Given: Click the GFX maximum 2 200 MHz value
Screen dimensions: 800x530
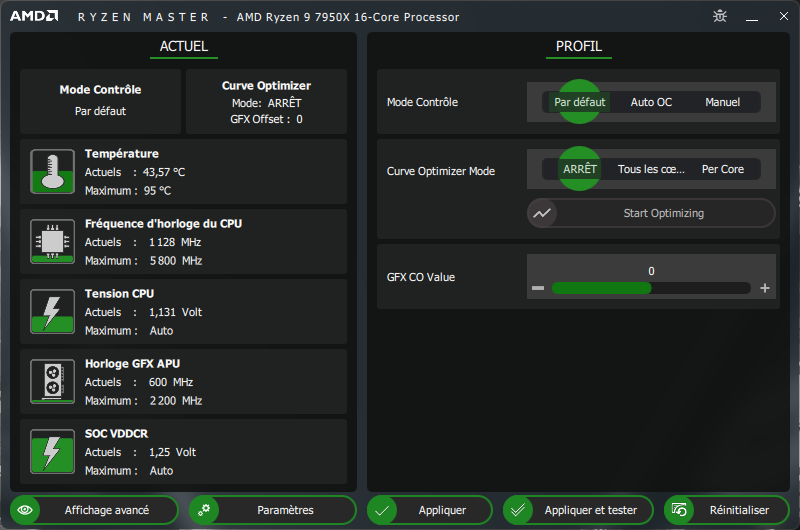Looking at the screenshot, I should pyautogui.click(x=176, y=401).
